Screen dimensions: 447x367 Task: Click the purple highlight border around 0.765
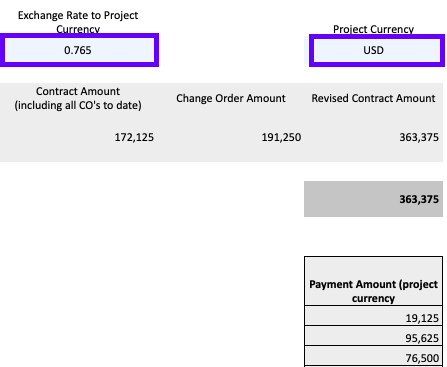coord(79,36)
